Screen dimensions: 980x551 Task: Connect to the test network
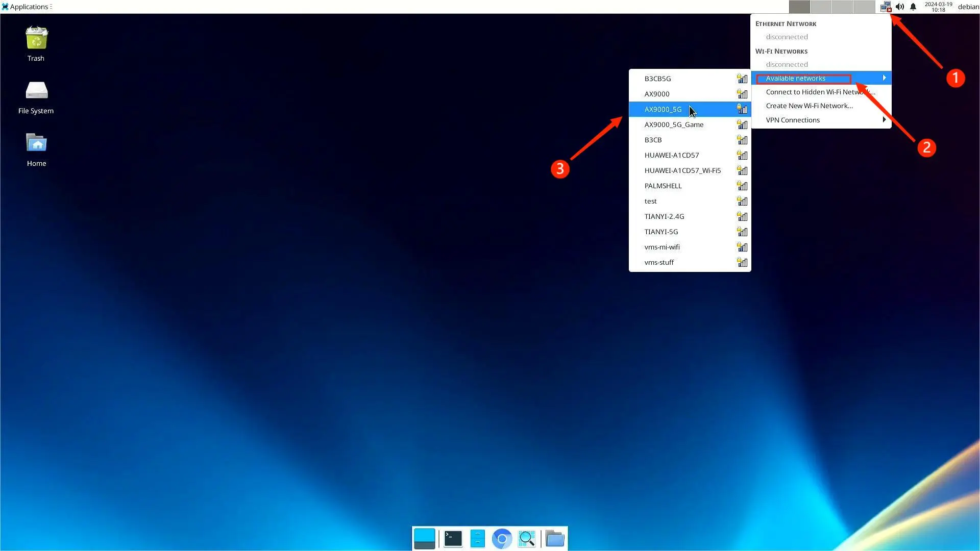coord(690,201)
